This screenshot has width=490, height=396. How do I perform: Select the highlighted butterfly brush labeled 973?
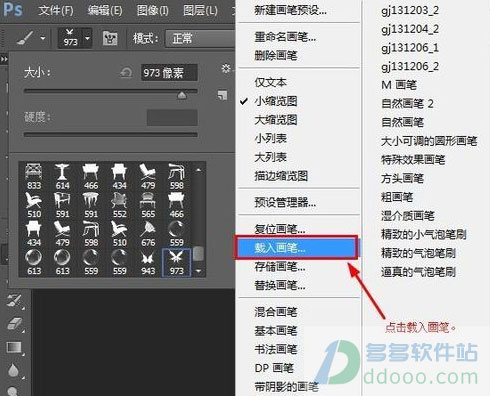[x=176, y=262]
